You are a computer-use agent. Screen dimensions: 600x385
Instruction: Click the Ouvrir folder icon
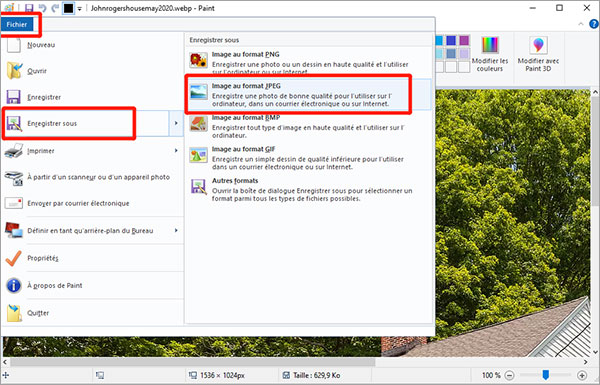14,71
